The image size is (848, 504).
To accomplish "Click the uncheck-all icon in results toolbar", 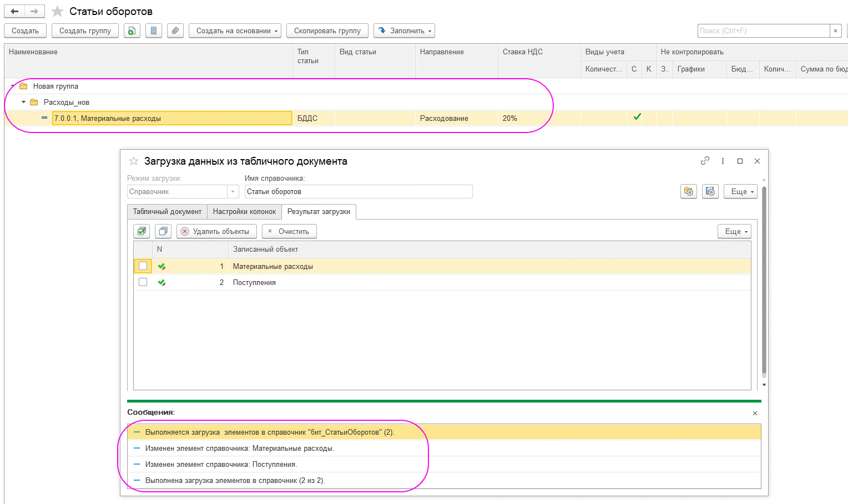I will pyautogui.click(x=163, y=231).
